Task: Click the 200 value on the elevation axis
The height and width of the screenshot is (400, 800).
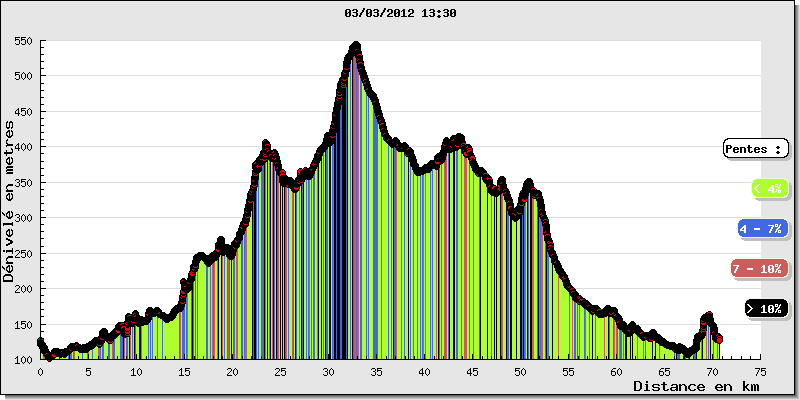Action: click(x=24, y=289)
